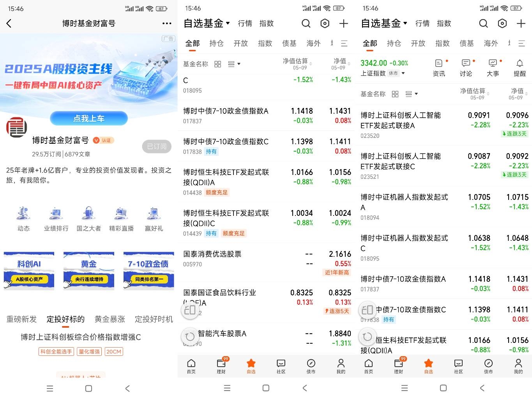Tap search magnifier icon in right screen
The height and width of the screenshot is (399, 532).
point(483,23)
